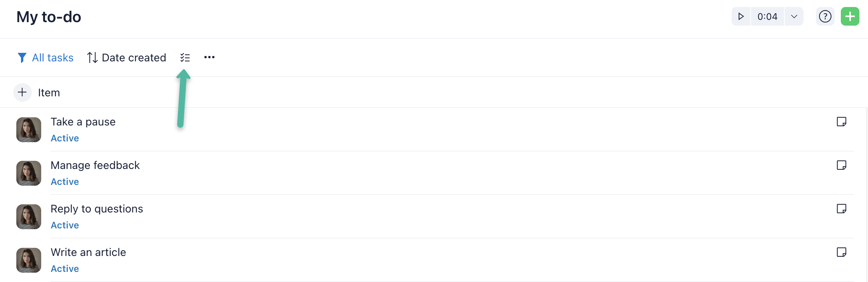Open note icon for Manage feedback
The image size is (868, 282).
coord(842,165)
